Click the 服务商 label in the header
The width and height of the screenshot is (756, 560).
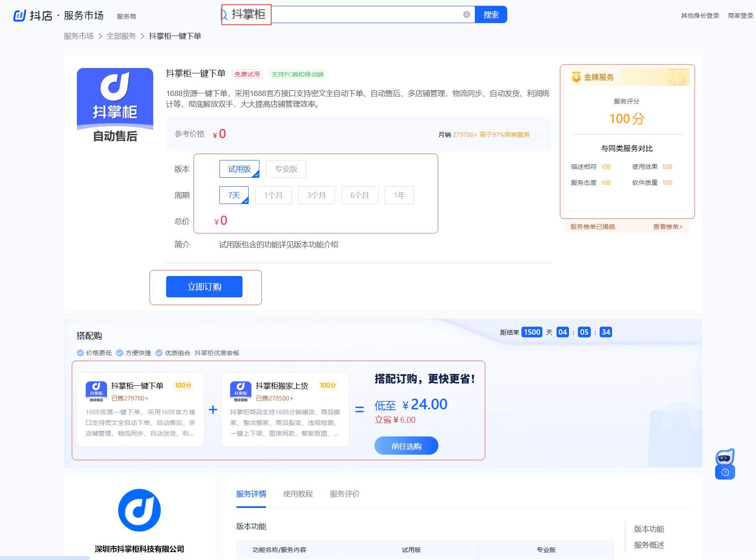tap(127, 16)
